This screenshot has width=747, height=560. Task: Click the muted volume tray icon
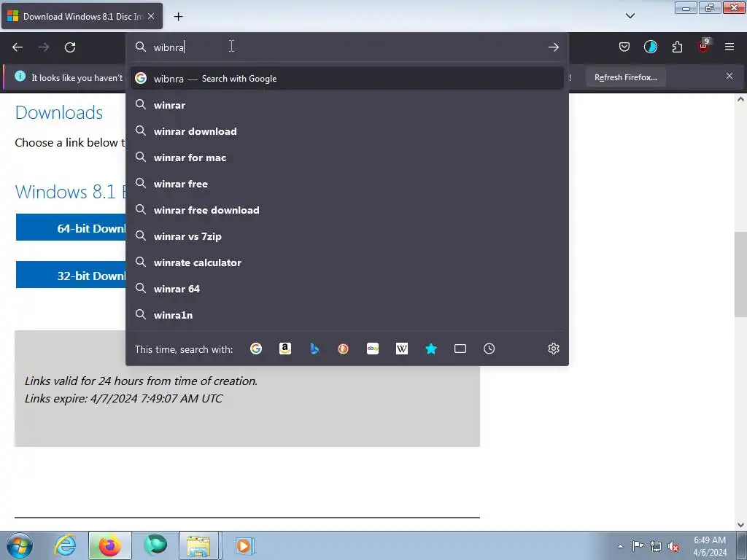673,546
